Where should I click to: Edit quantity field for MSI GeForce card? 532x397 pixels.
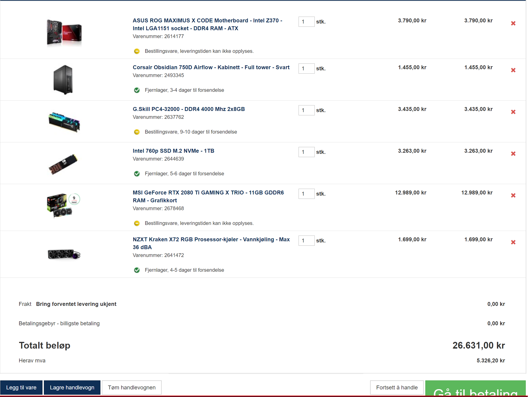pos(306,194)
